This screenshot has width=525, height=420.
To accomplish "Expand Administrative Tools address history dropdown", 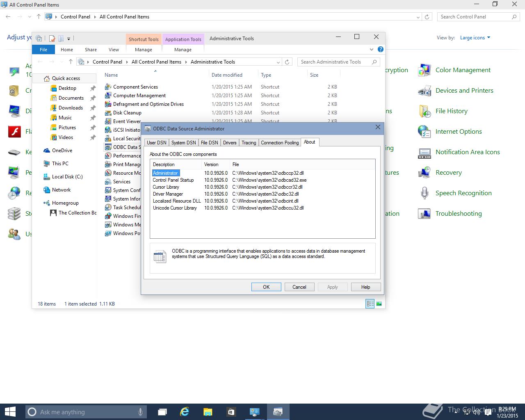I will coord(278,62).
